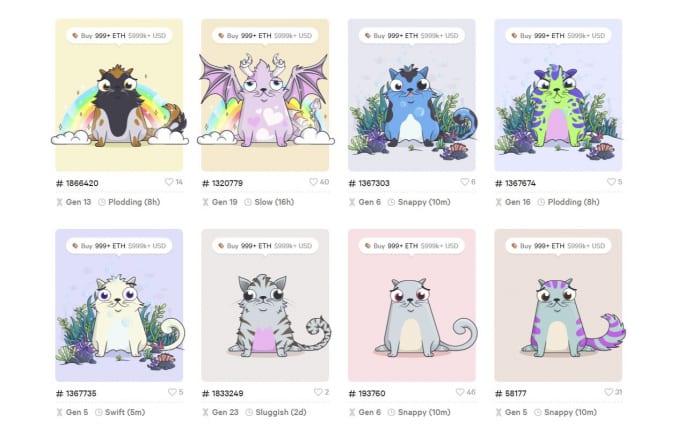Favorite kitty #1367303 via heart icon
699x429 pixels.
coord(465,182)
